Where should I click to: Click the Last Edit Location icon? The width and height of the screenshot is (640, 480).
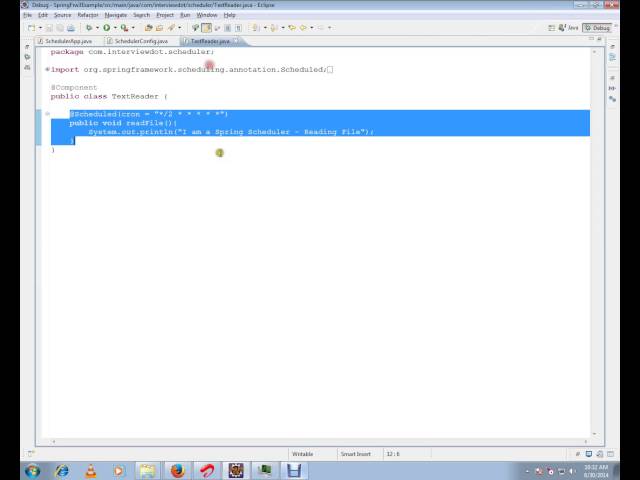click(292, 28)
